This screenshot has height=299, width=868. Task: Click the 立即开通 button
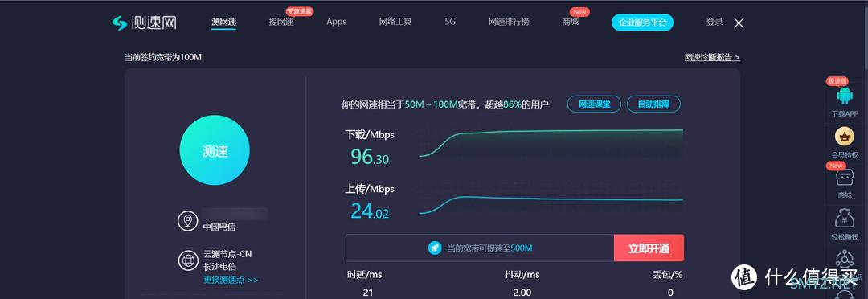tap(649, 248)
